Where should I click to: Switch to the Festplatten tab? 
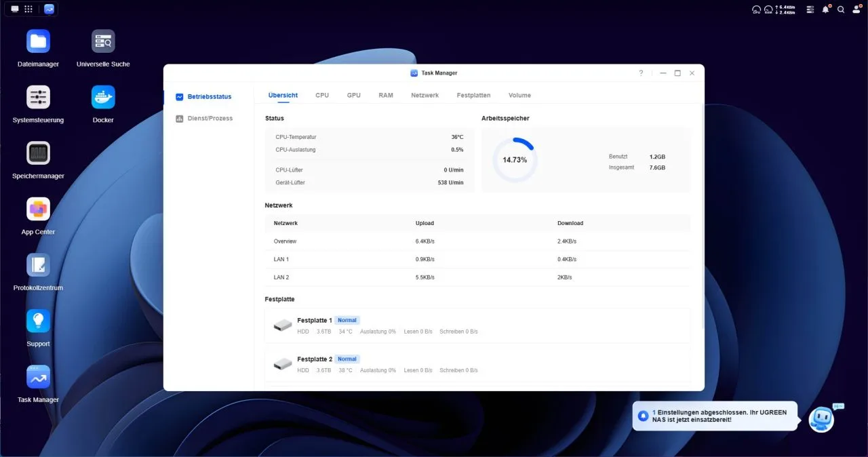click(x=473, y=96)
